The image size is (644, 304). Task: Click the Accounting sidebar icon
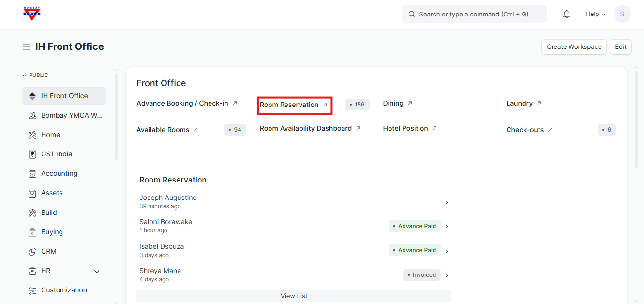(32, 174)
